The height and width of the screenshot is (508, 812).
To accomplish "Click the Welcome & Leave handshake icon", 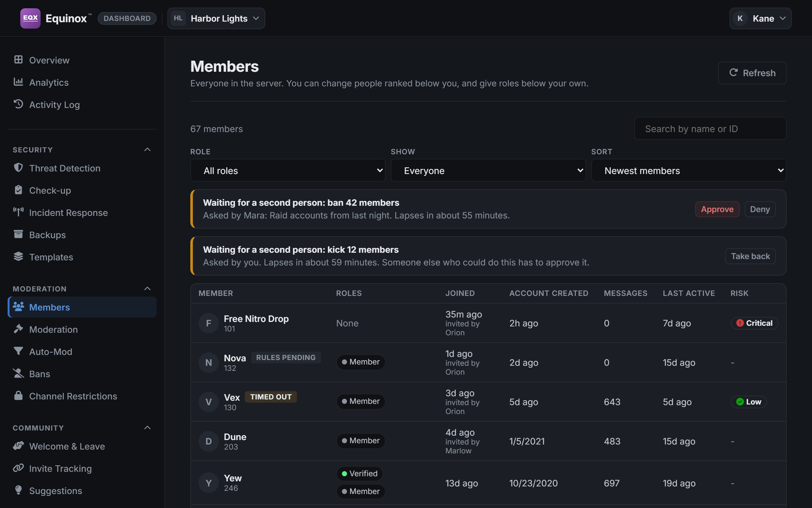I will pyautogui.click(x=18, y=445).
